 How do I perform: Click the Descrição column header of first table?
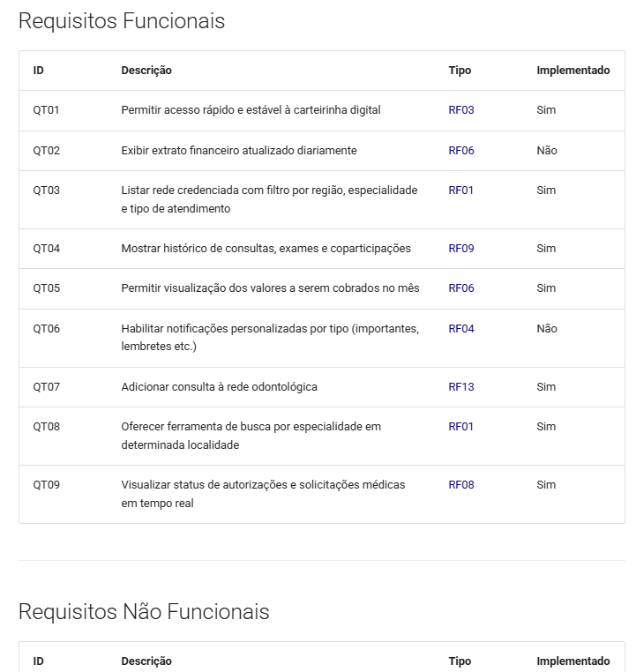pyautogui.click(x=146, y=71)
